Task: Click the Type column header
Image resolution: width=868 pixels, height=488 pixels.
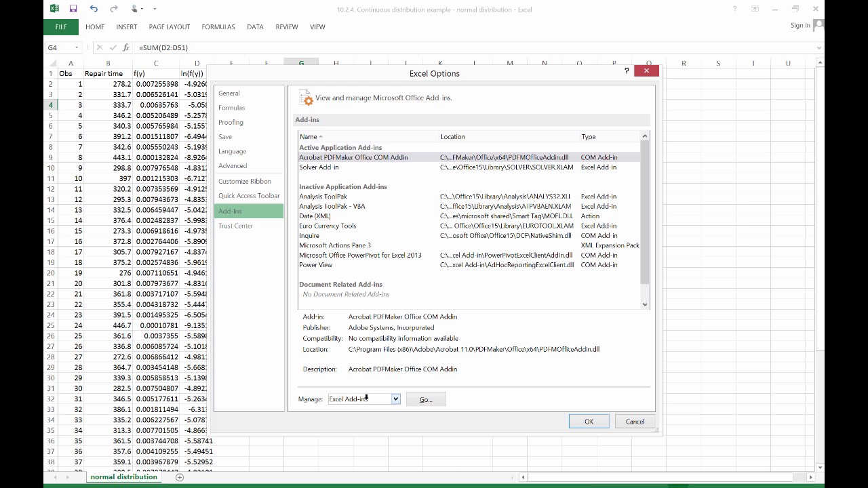Action: tap(609, 136)
